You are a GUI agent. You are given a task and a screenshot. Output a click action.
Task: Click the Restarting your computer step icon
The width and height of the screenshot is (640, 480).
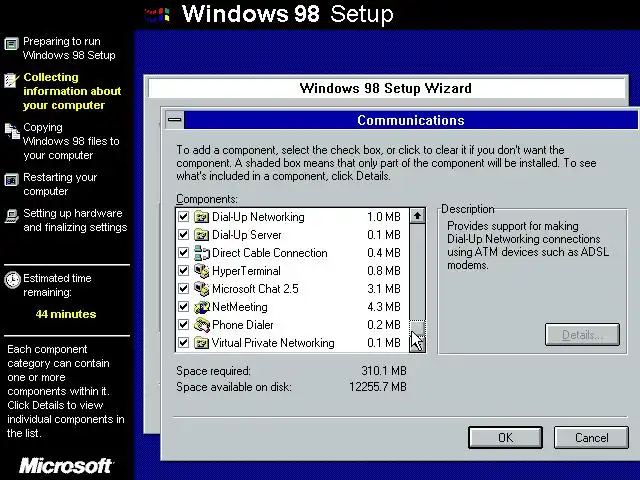11,180
